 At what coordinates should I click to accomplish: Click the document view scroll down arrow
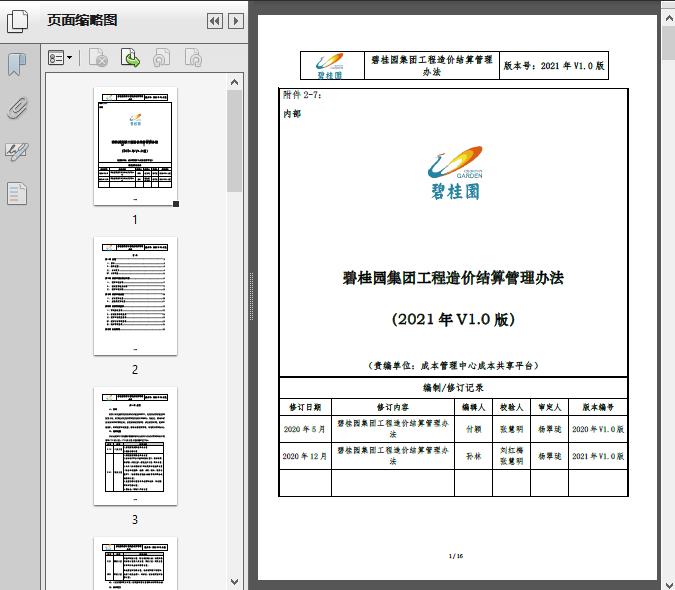669,584
